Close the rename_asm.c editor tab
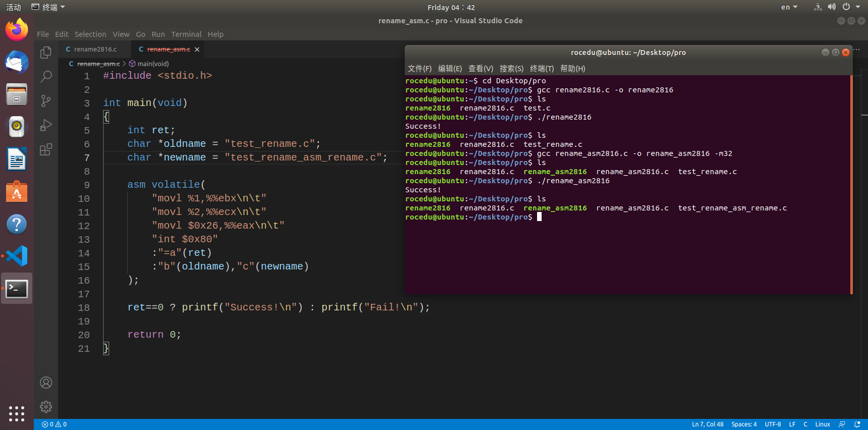The width and height of the screenshot is (868, 430). pos(197,49)
